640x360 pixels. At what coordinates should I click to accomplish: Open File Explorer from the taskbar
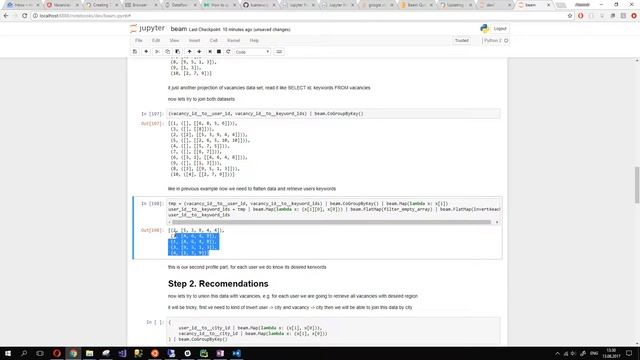pyautogui.click(x=89, y=353)
